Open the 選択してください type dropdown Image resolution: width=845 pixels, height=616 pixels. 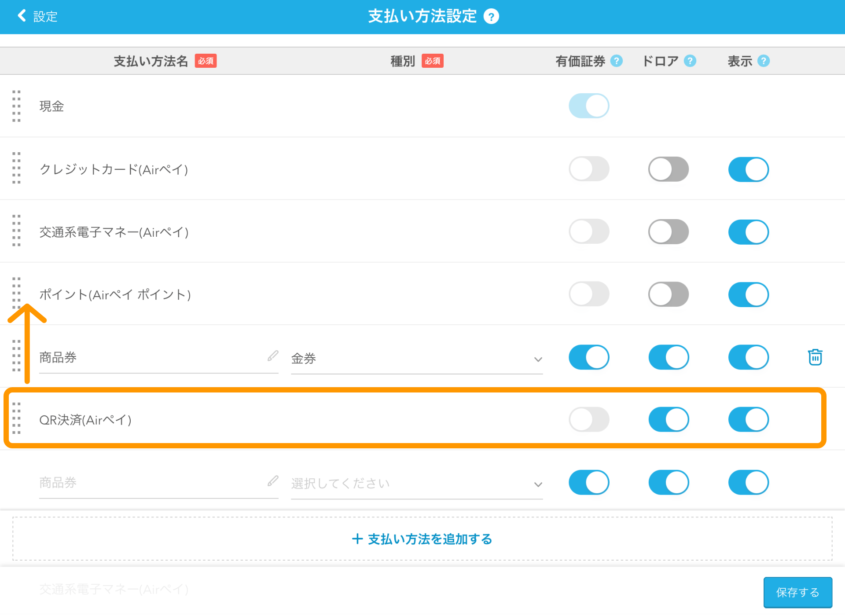pyautogui.click(x=416, y=484)
